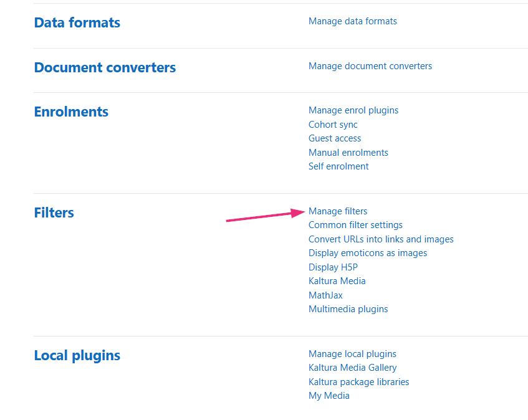Image resolution: width=528 pixels, height=420 pixels.
Task: Open Manage data formats
Action: tap(352, 21)
